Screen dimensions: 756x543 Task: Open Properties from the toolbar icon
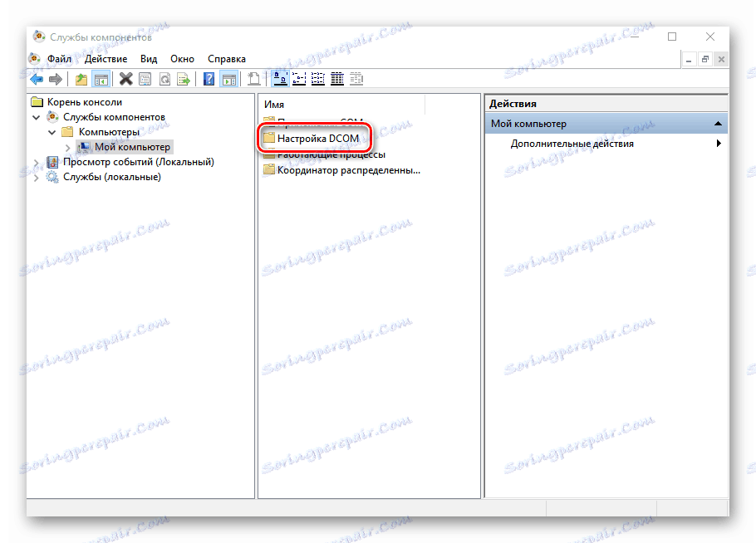pyautogui.click(x=145, y=79)
